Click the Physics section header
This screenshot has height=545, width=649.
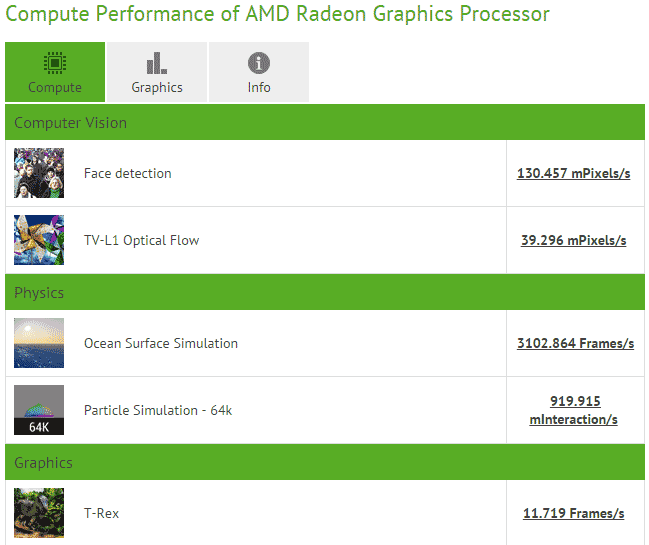point(39,293)
